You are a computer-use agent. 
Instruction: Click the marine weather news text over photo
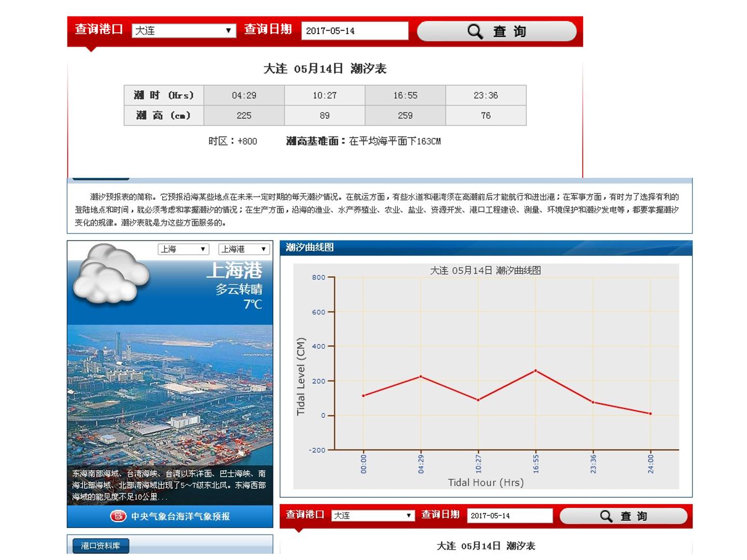click(169, 485)
